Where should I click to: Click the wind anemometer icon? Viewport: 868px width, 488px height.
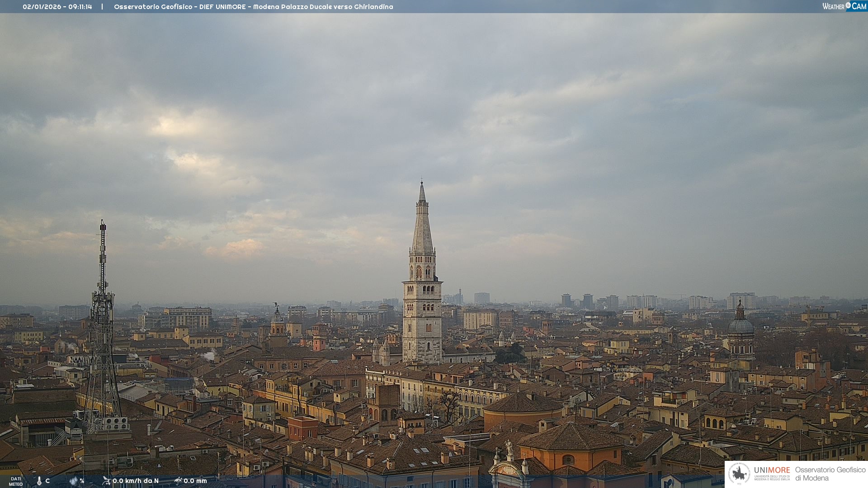tap(106, 481)
